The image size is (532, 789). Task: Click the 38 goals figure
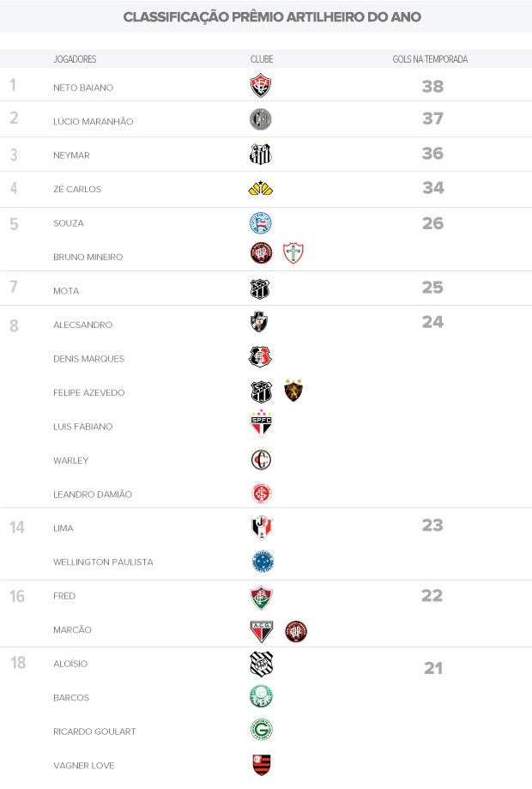point(432,86)
